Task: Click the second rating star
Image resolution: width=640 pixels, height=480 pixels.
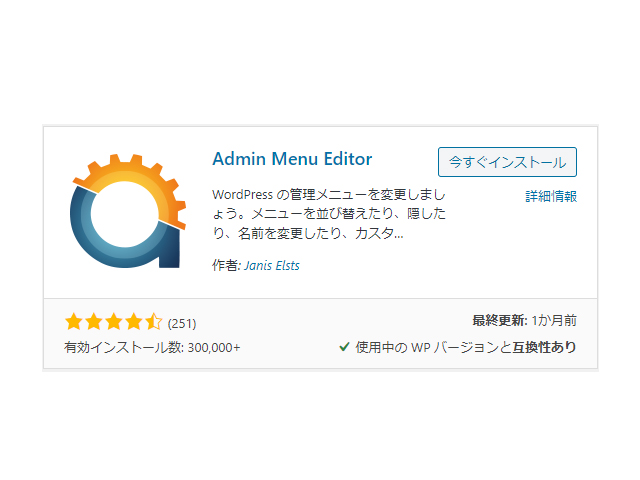Action: pos(94,322)
